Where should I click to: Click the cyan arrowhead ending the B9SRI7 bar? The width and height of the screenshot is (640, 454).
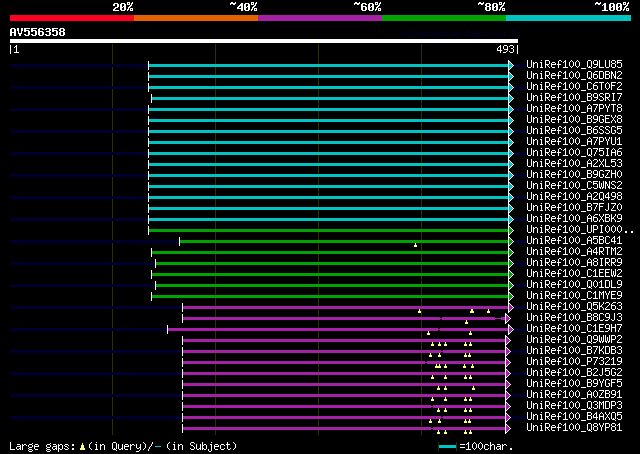(511, 98)
